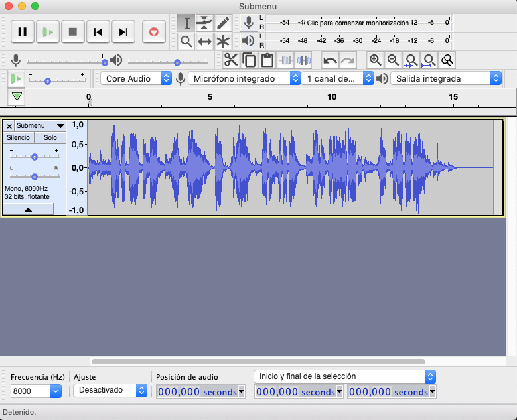Click the horizontal scrollbar thumb

(x=258, y=362)
